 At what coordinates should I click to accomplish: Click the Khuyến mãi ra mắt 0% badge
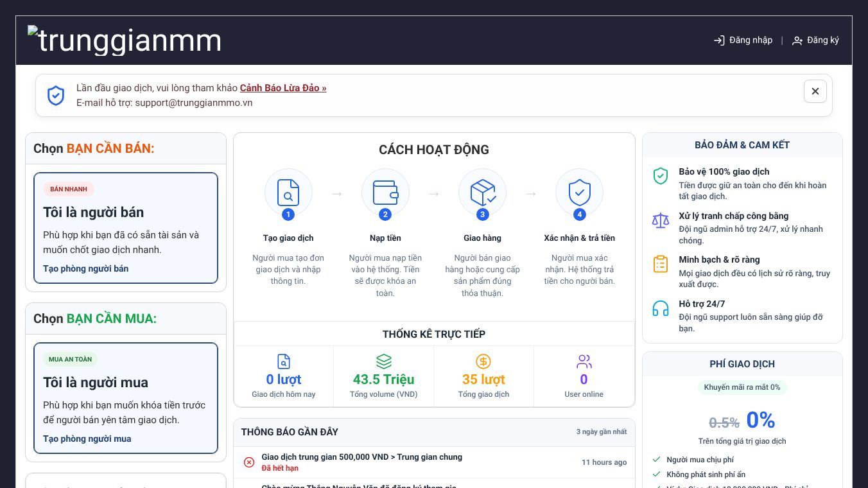[x=742, y=387]
